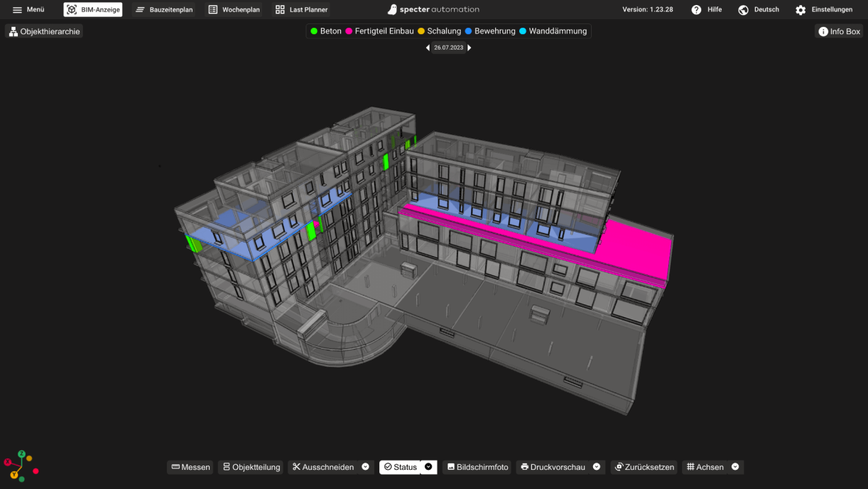Open the Druckvorschau dropdown arrow
This screenshot has width=868, height=489.
(x=597, y=467)
